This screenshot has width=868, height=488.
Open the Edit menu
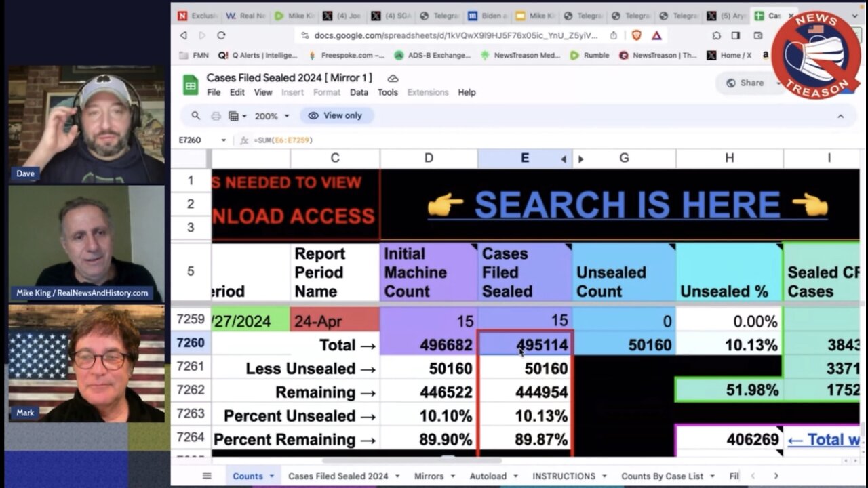(237, 92)
